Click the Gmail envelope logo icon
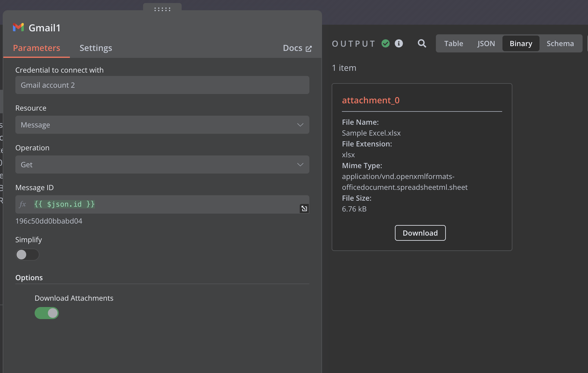Viewport: 588px width, 373px height. point(18,27)
